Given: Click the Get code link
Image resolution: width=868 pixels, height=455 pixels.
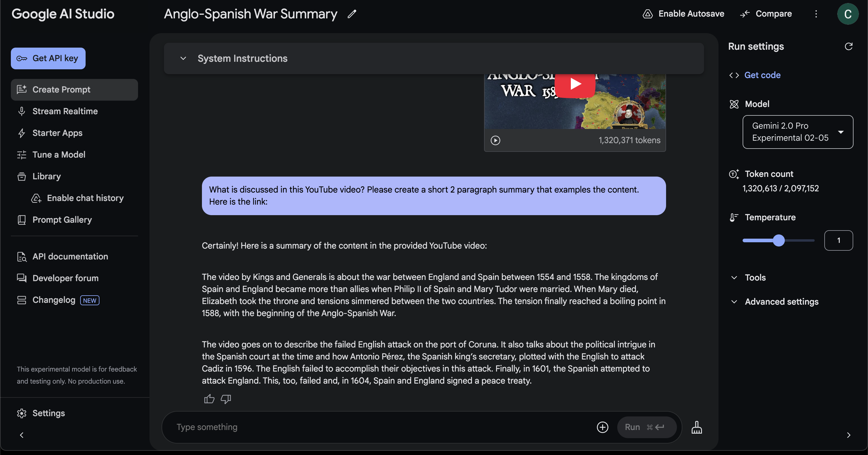Looking at the screenshot, I should pyautogui.click(x=762, y=75).
